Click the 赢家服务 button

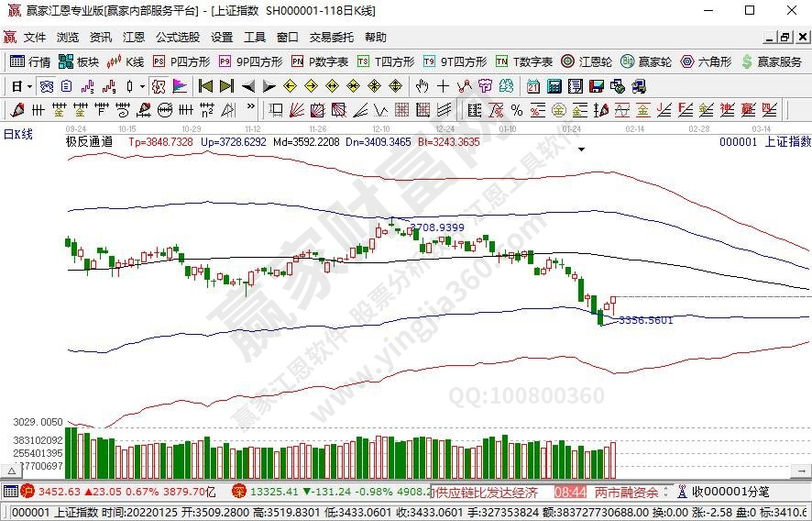(771, 61)
